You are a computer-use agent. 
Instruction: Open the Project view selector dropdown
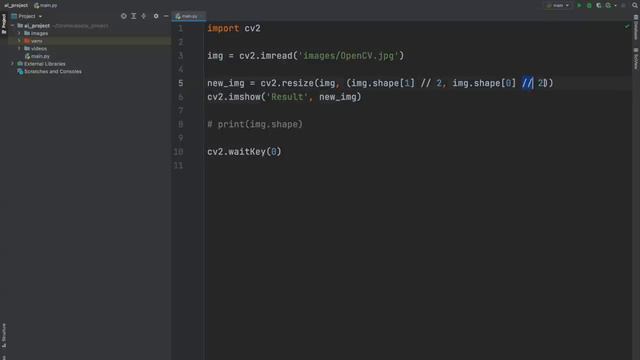tap(27, 16)
